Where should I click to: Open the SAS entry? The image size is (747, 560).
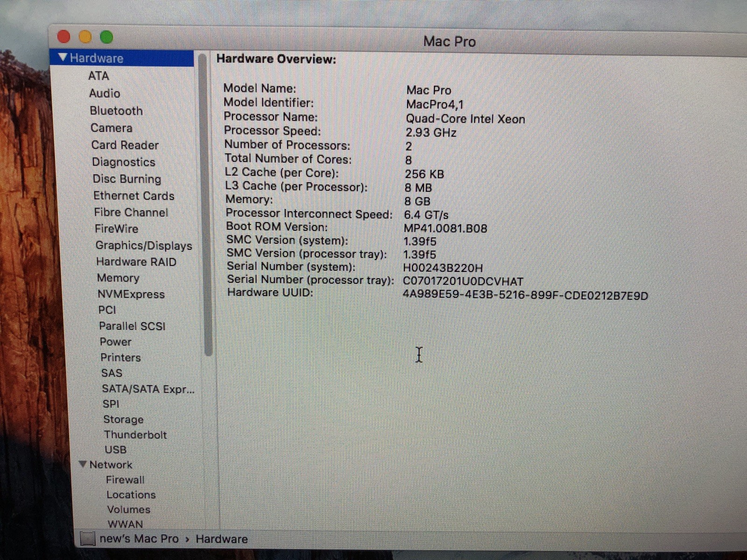click(112, 373)
